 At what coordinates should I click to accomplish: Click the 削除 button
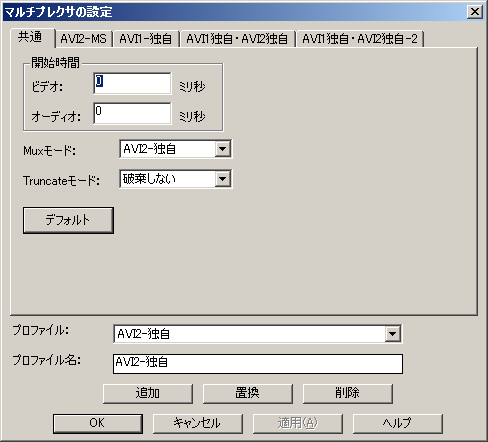[348, 394]
